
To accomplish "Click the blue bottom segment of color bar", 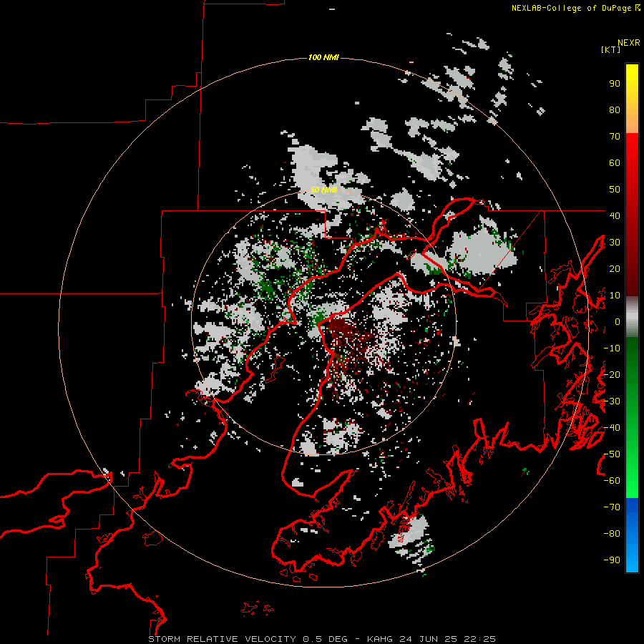I will [632, 535].
